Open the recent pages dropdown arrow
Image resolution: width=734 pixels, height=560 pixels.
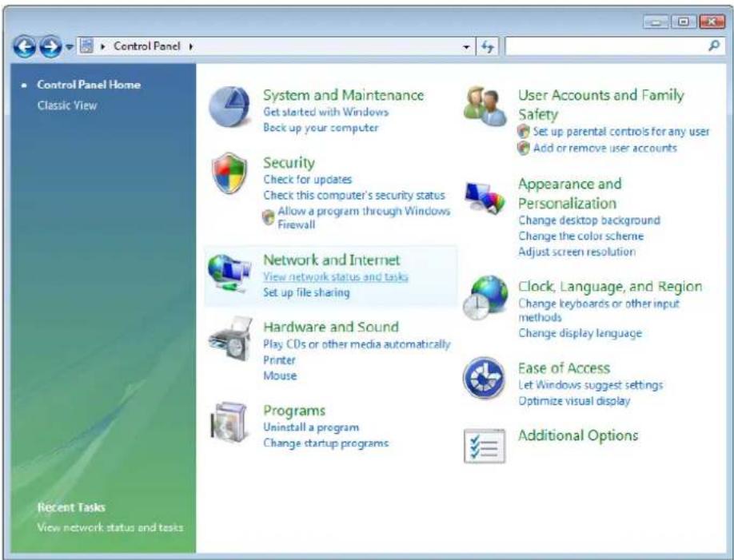pyautogui.click(x=70, y=47)
